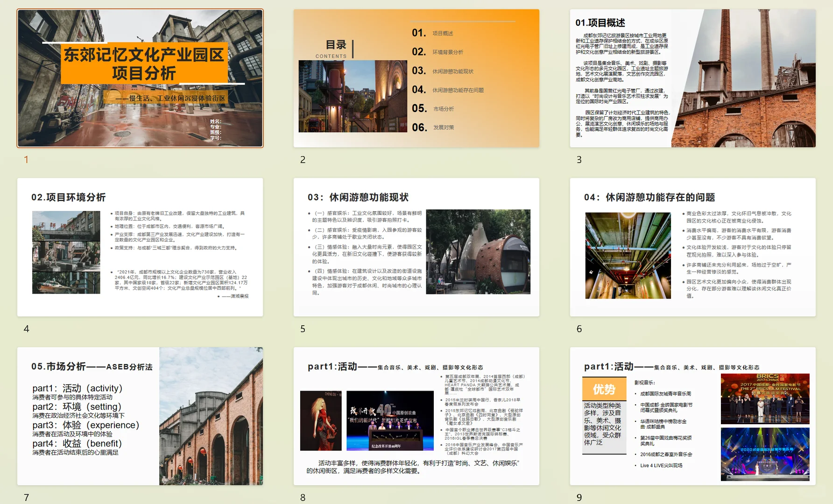The image size is (833, 504).
Task: Click slide number 7 label
Action: (26, 497)
